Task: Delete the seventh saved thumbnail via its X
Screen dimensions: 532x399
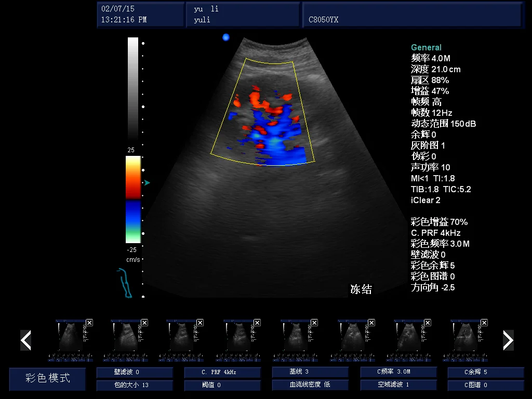Action: 428,323
